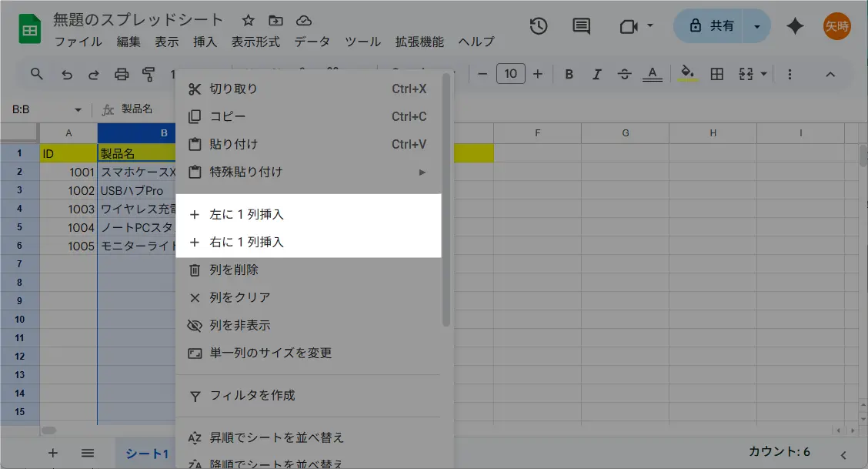Toggle italic formatting
868x469 pixels.
point(596,75)
